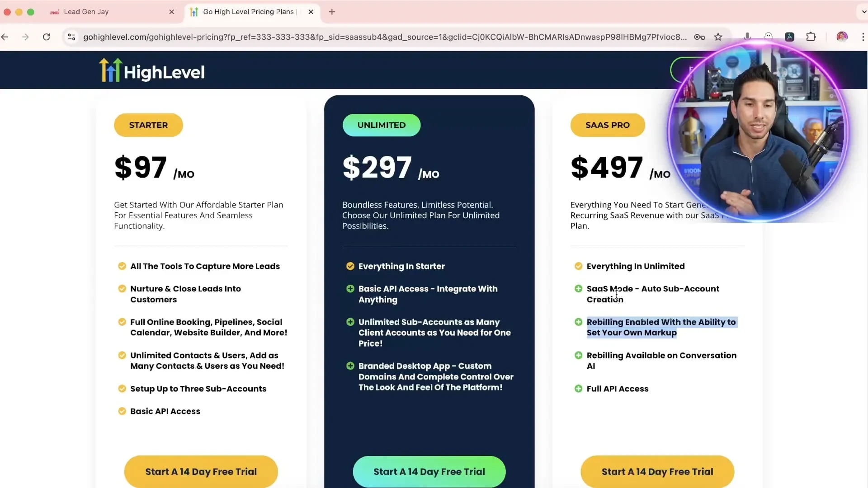Viewport: 868px width, 488px height.
Task: Click 'Branded Desktop App - Custom Domains' feature
Action: 436,376
